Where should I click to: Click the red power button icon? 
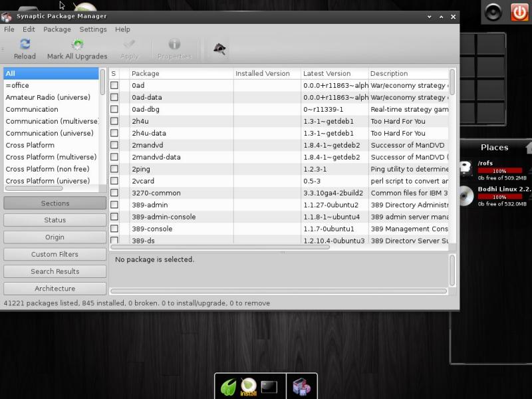coord(519,12)
